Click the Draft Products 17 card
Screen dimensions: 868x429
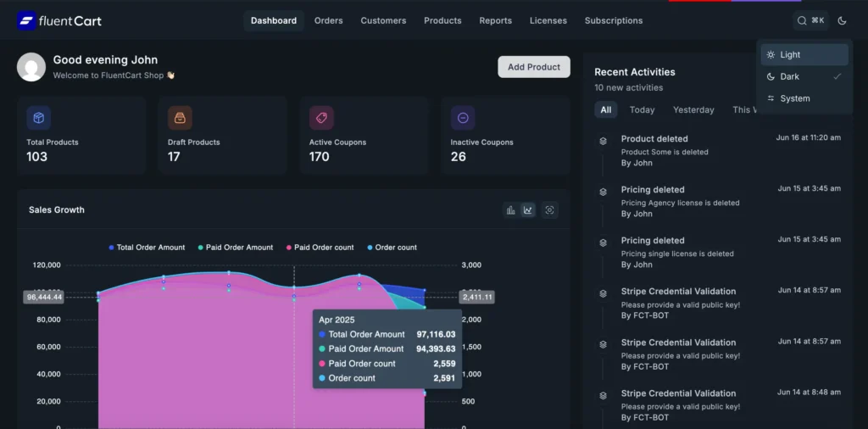click(x=223, y=136)
